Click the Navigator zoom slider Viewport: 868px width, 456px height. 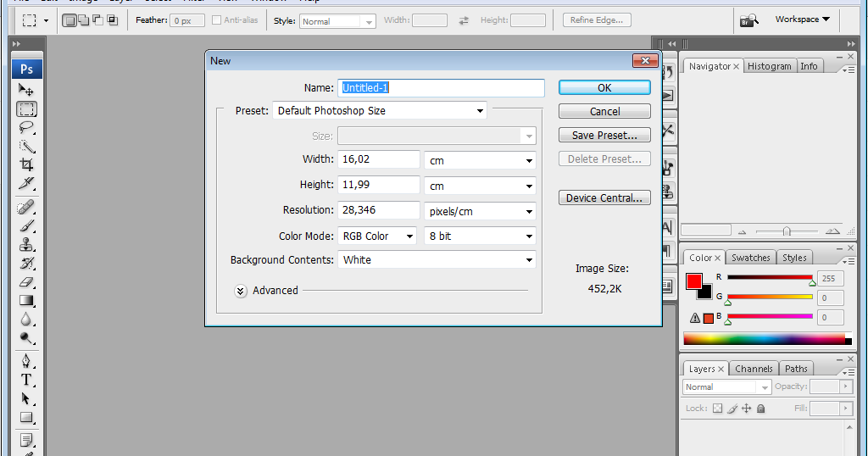click(787, 231)
